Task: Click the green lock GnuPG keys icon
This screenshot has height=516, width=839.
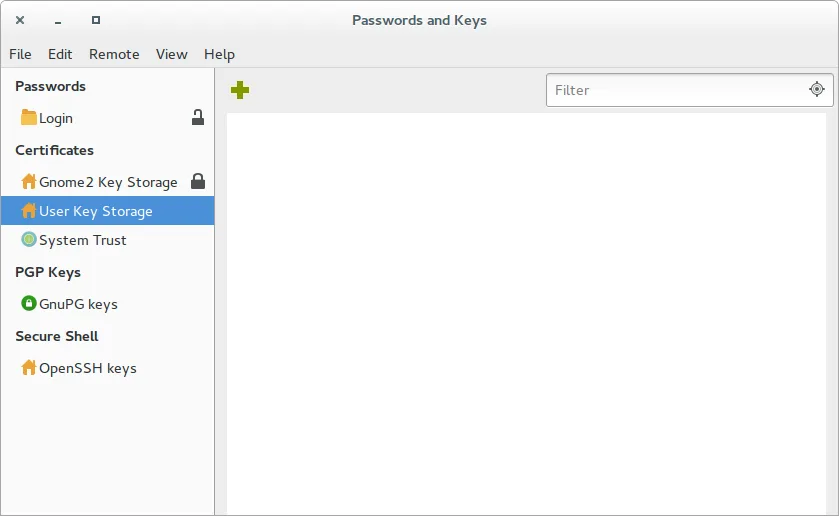Action: click(x=28, y=303)
